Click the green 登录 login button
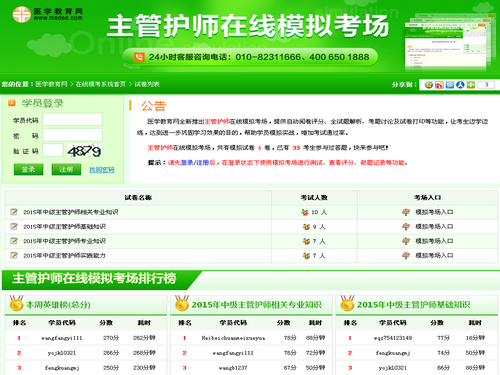This screenshot has width=500, height=375. (28, 169)
